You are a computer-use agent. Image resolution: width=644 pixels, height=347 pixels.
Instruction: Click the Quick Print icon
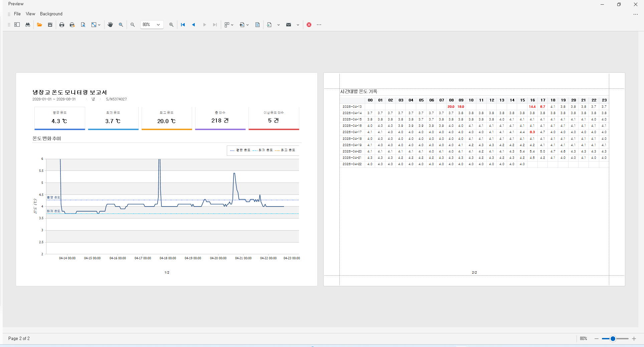tap(72, 25)
